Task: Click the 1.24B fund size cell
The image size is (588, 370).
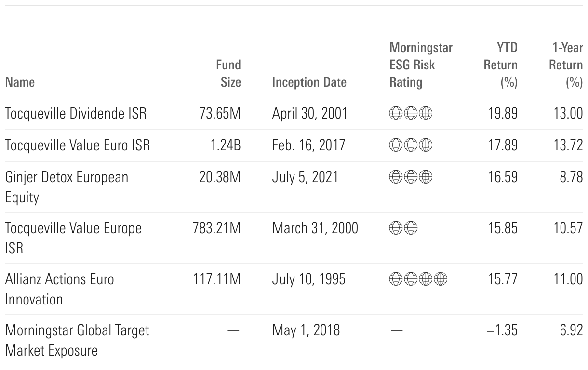Action: pyautogui.click(x=225, y=145)
